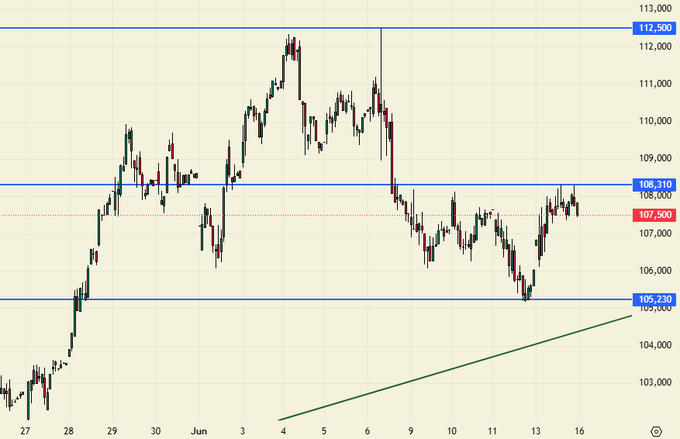Click date 30 on the time axis
This screenshot has height=439, width=680.
[x=155, y=431]
